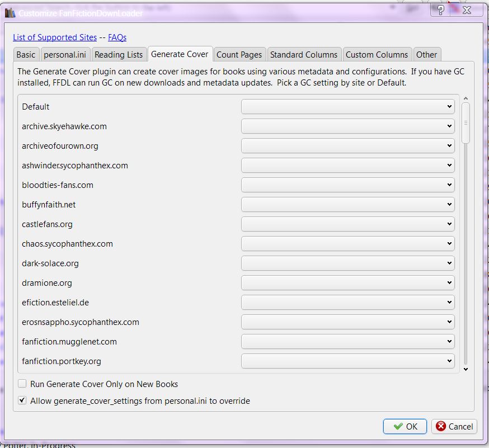Open the Other tab
Viewport: 489px width, 448px height.
pyautogui.click(x=427, y=55)
